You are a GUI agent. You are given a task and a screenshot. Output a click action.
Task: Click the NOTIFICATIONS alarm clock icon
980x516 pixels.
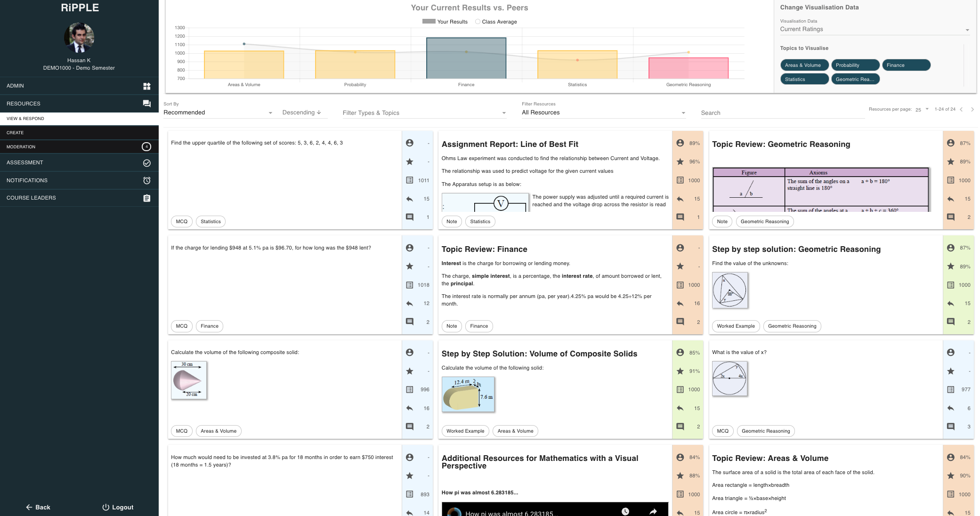(147, 180)
